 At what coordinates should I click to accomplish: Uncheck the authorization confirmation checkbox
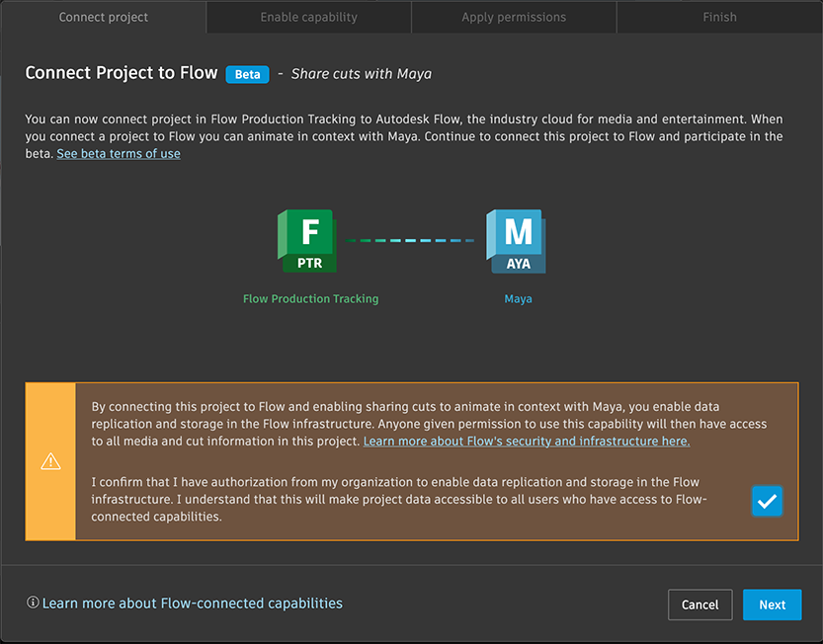[767, 501]
